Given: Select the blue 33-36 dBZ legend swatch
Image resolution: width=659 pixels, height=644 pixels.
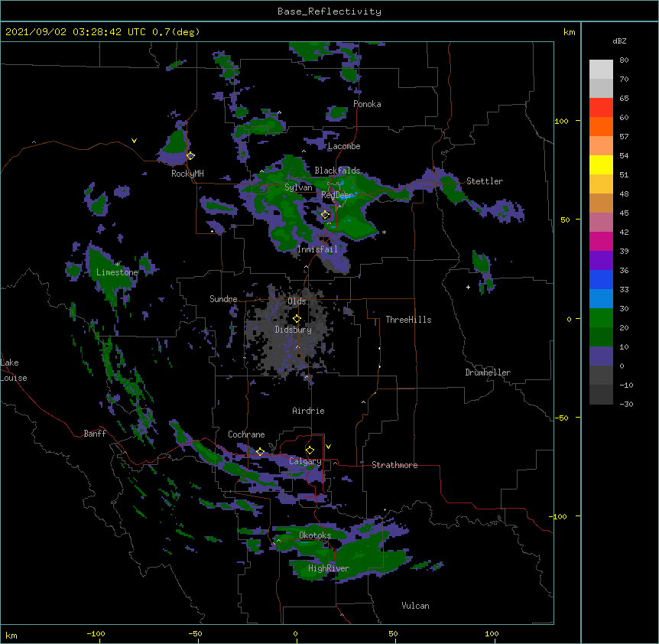Looking at the screenshot, I should [x=601, y=279].
